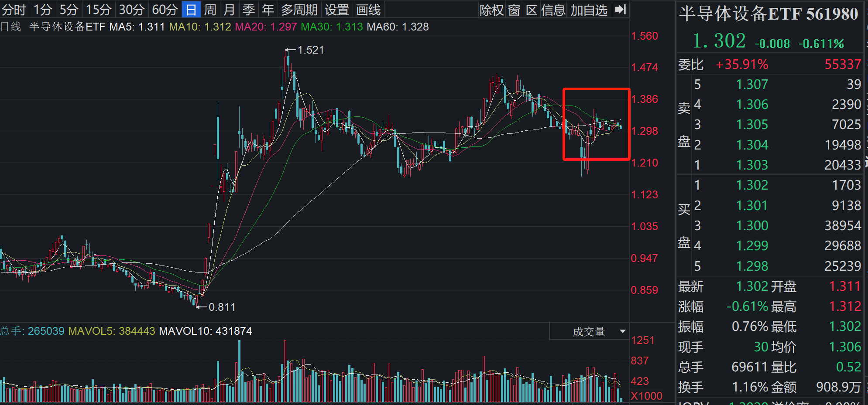The height and width of the screenshot is (405, 868).
Task: Select the 15分 period tab
Action: (x=99, y=9)
